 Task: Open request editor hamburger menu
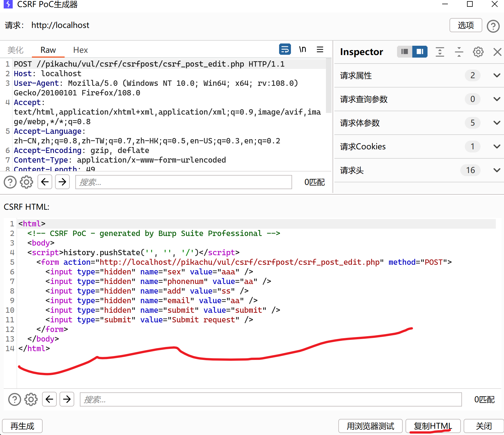320,49
